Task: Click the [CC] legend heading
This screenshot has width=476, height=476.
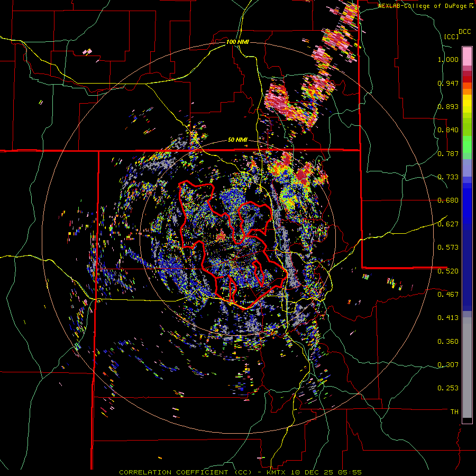Action: pos(451,36)
